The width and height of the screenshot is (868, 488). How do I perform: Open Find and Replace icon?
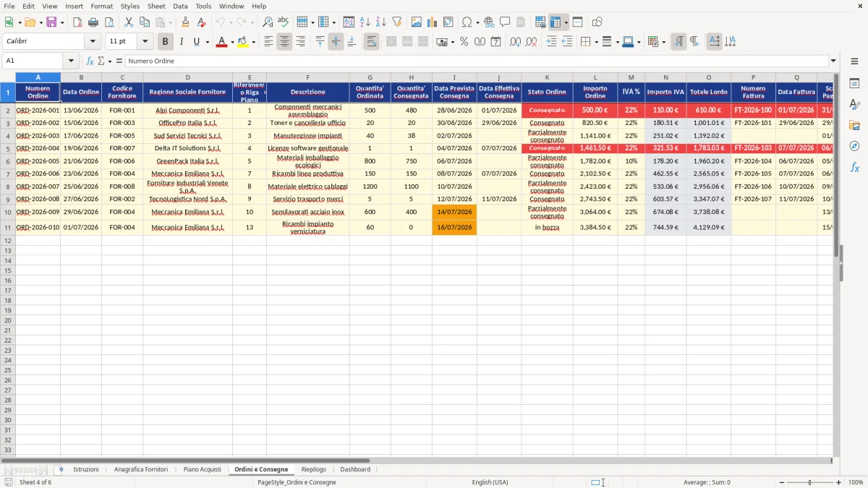pos(268,22)
